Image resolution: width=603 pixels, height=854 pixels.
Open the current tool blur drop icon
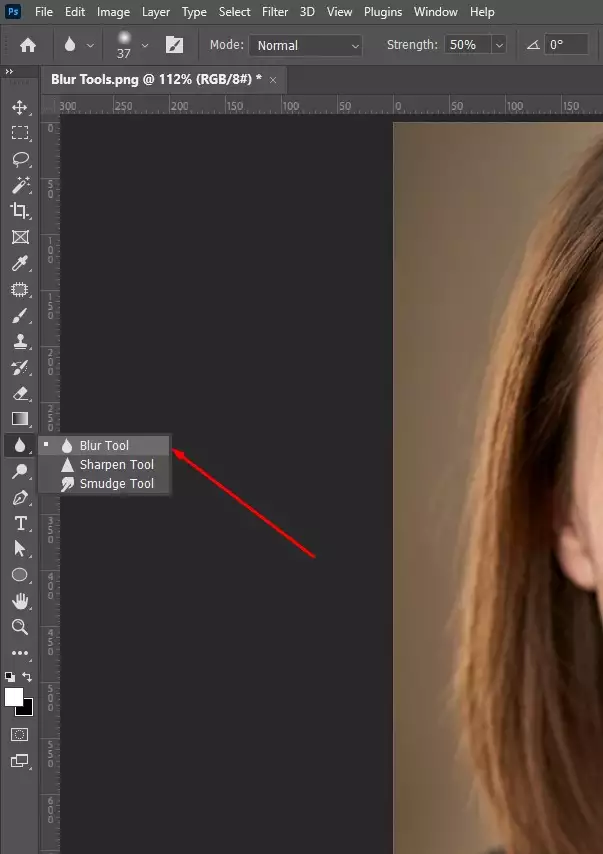coord(70,45)
